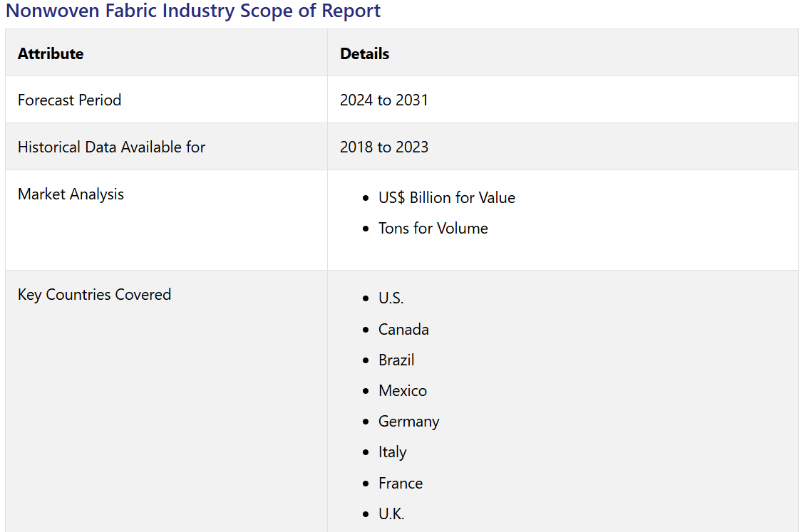The height and width of the screenshot is (532, 804).
Task: Select U.K. in the countries list
Action: [x=391, y=513]
